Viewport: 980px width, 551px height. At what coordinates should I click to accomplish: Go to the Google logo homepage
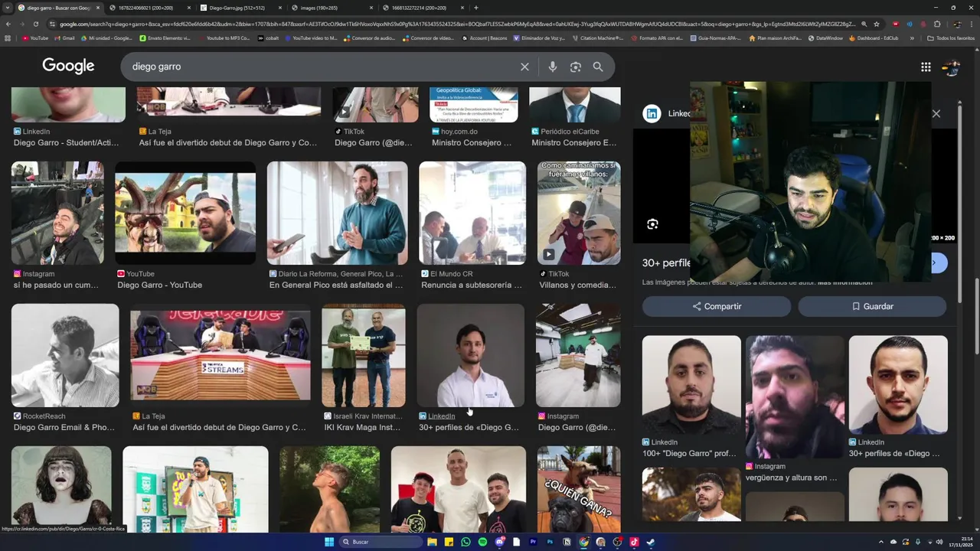68,66
